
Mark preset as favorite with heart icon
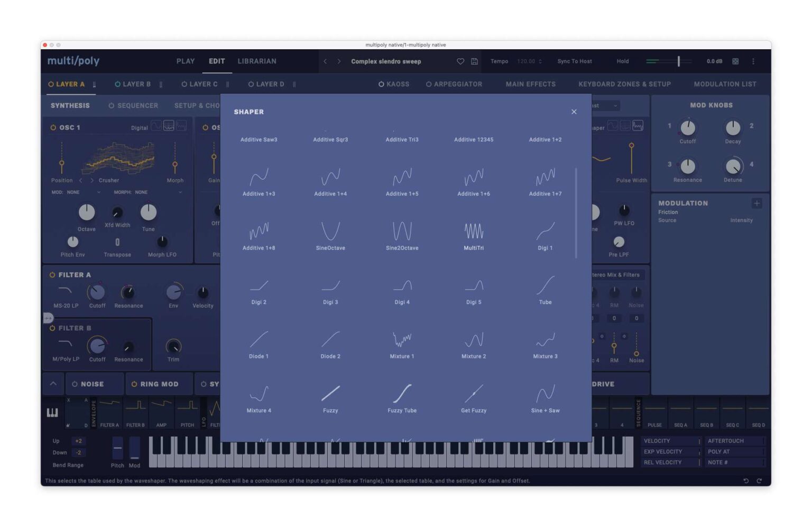[460, 61]
